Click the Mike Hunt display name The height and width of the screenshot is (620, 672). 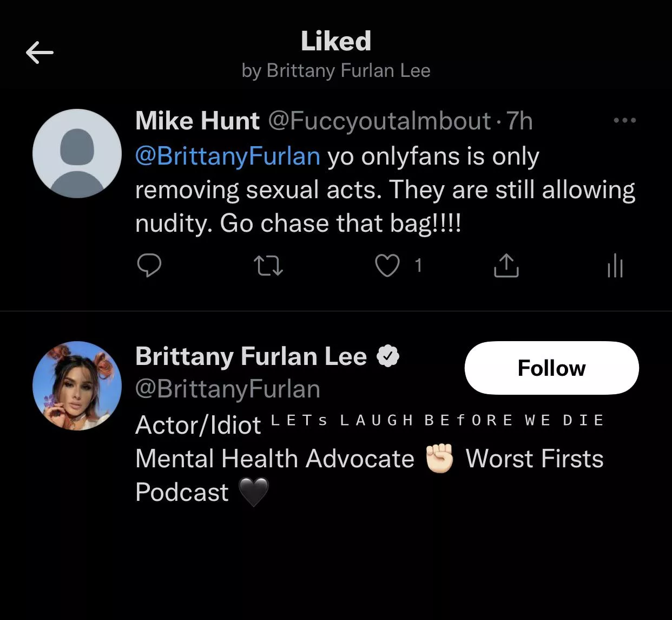click(197, 120)
